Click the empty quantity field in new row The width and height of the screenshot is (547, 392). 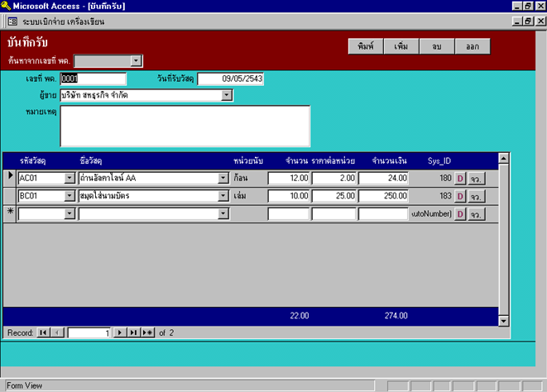click(x=289, y=213)
